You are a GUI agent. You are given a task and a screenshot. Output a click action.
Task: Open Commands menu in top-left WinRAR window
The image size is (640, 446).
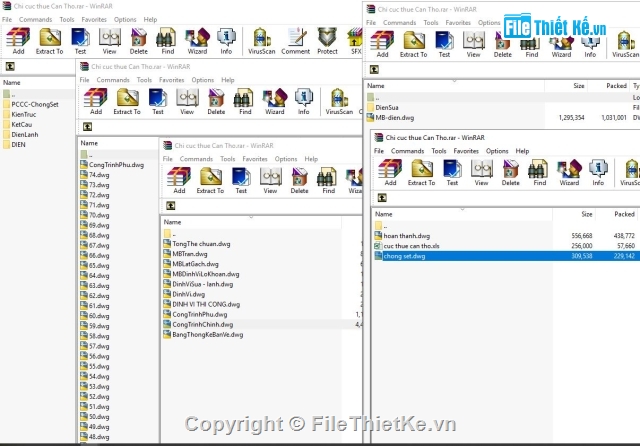(36, 20)
